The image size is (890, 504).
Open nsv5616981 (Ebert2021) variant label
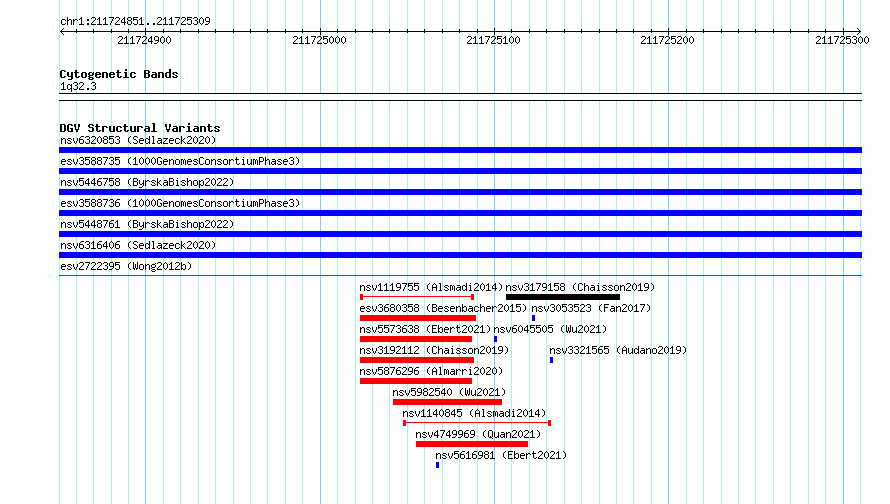[501, 455]
